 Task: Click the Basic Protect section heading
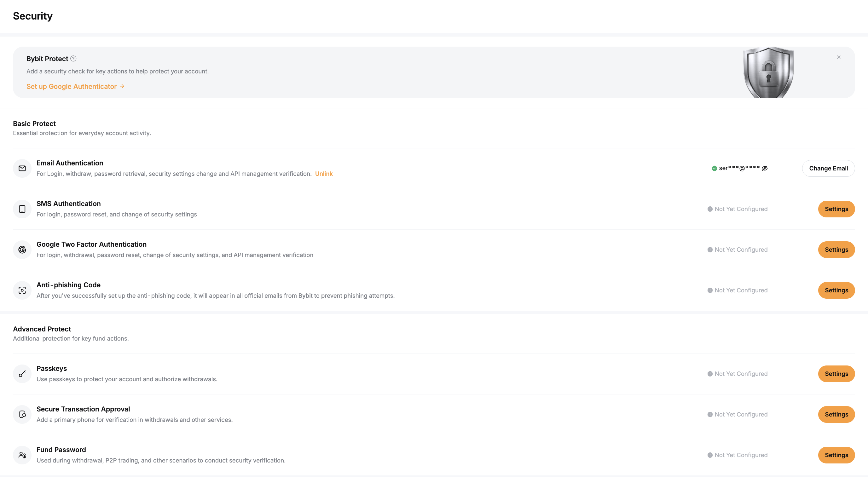(x=34, y=124)
